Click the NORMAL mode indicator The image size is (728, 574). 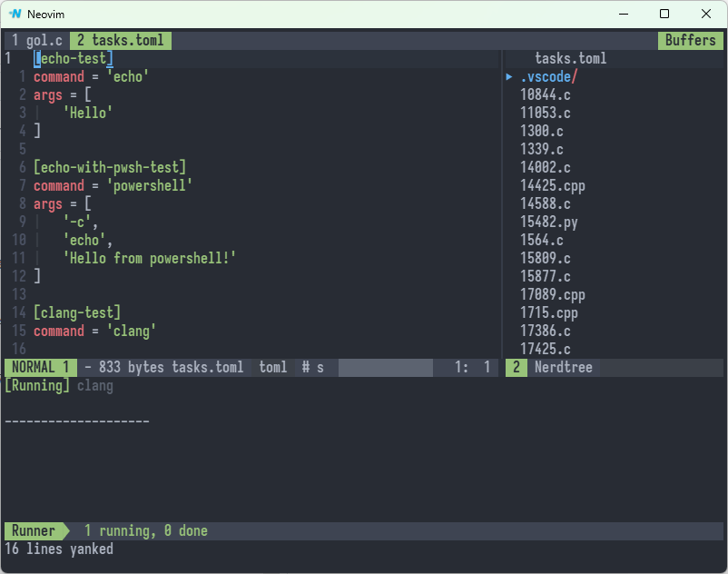(40, 367)
